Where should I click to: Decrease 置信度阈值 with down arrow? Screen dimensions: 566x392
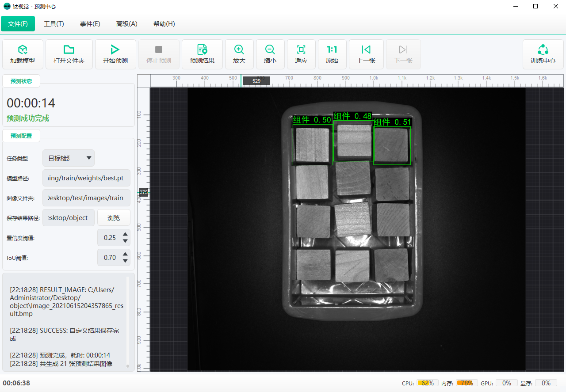[x=125, y=241]
